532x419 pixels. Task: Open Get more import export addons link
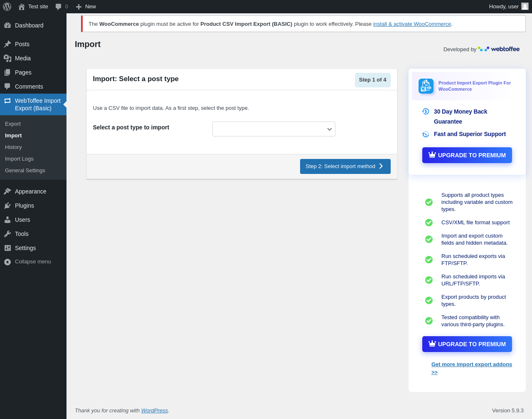472,368
